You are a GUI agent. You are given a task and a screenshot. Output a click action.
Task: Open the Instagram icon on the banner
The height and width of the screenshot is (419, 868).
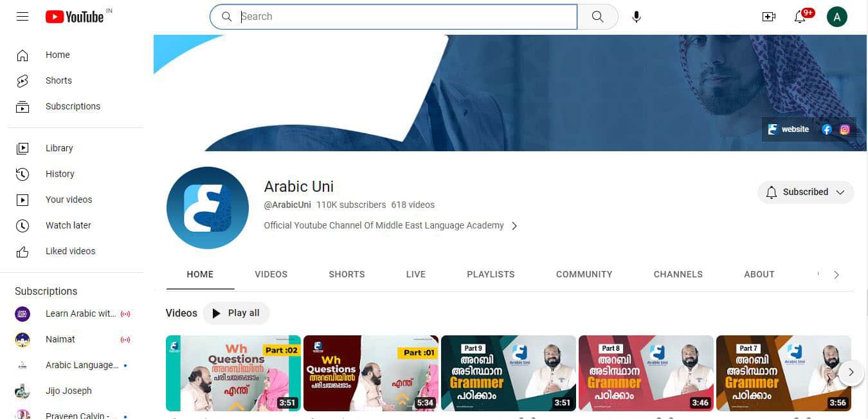click(x=844, y=129)
